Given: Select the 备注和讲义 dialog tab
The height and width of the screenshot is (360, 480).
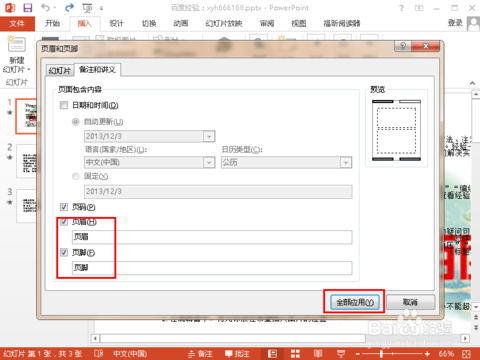Looking at the screenshot, I should pos(97,70).
